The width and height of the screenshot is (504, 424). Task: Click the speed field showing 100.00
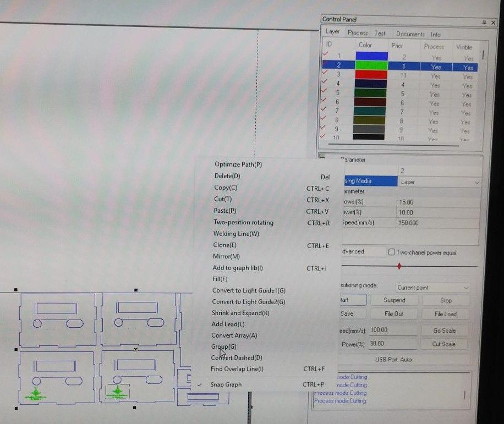[393, 330]
